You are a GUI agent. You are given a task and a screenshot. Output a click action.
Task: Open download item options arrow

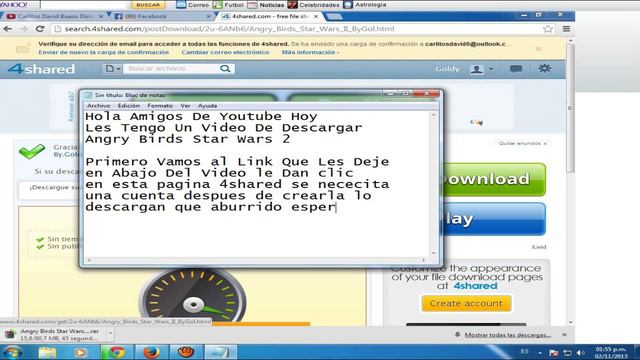click(110, 334)
